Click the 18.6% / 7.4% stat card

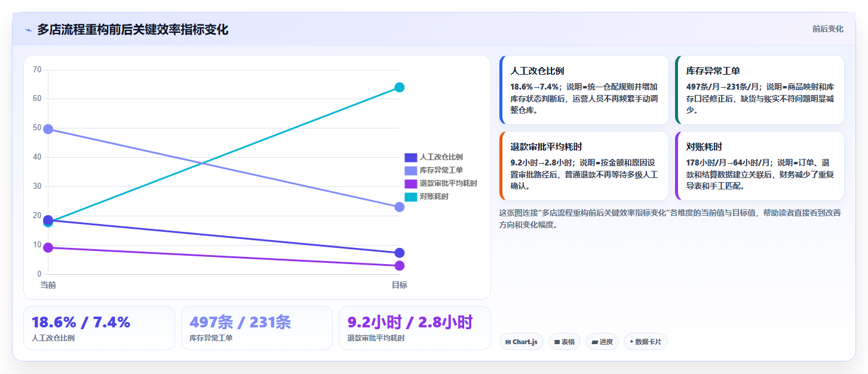point(99,328)
